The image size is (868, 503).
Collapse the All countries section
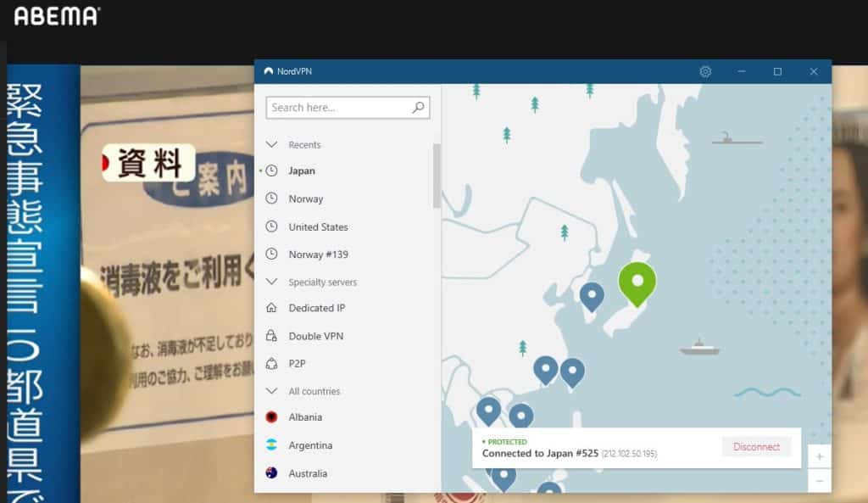click(x=271, y=390)
